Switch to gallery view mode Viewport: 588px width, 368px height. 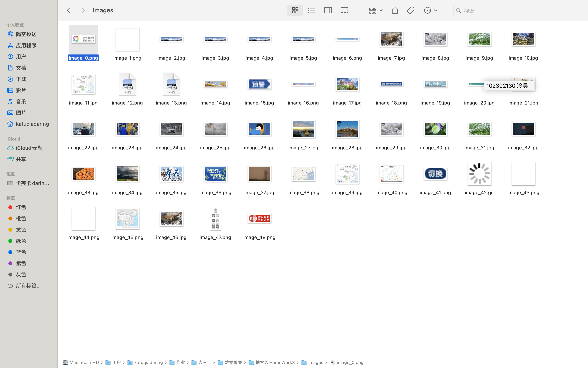[x=344, y=10]
